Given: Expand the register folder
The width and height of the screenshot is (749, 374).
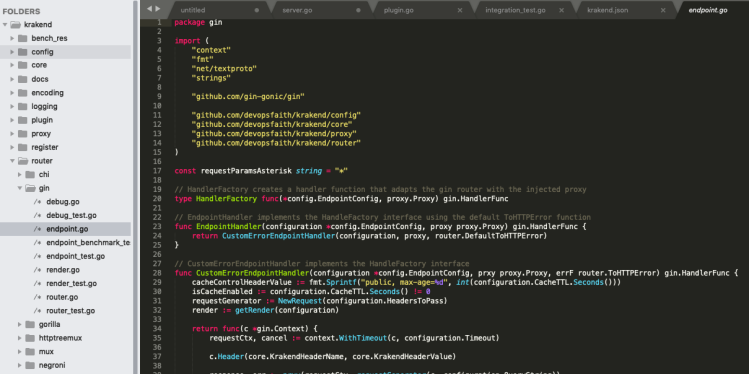Looking at the screenshot, I should tap(12, 148).
